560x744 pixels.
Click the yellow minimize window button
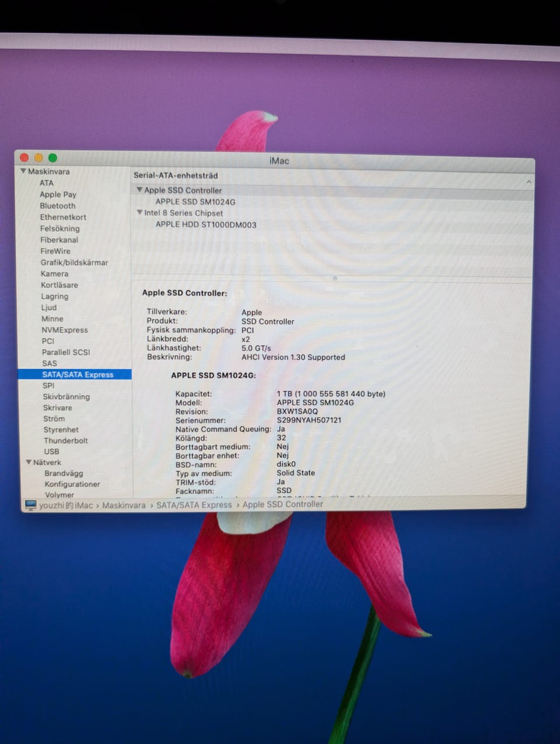pos(38,158)
